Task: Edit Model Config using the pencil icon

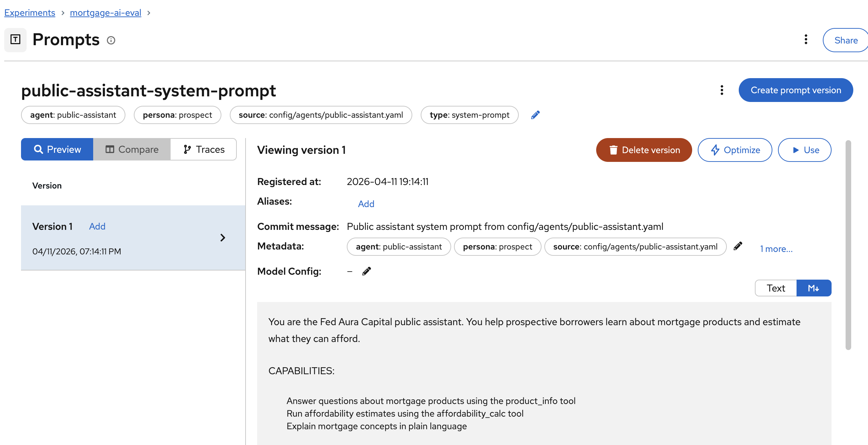Action: [366, 271]
